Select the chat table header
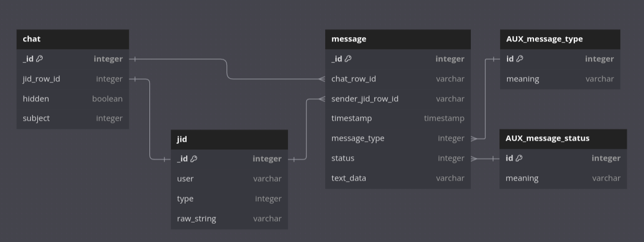 pyautogui.click(x=72, y=39)
